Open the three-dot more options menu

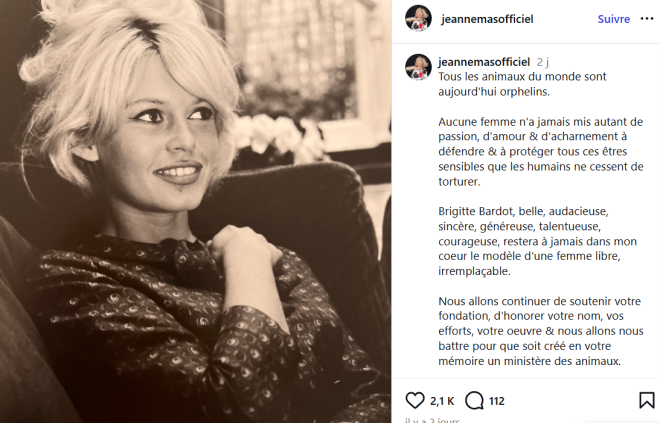click(647, 19)
